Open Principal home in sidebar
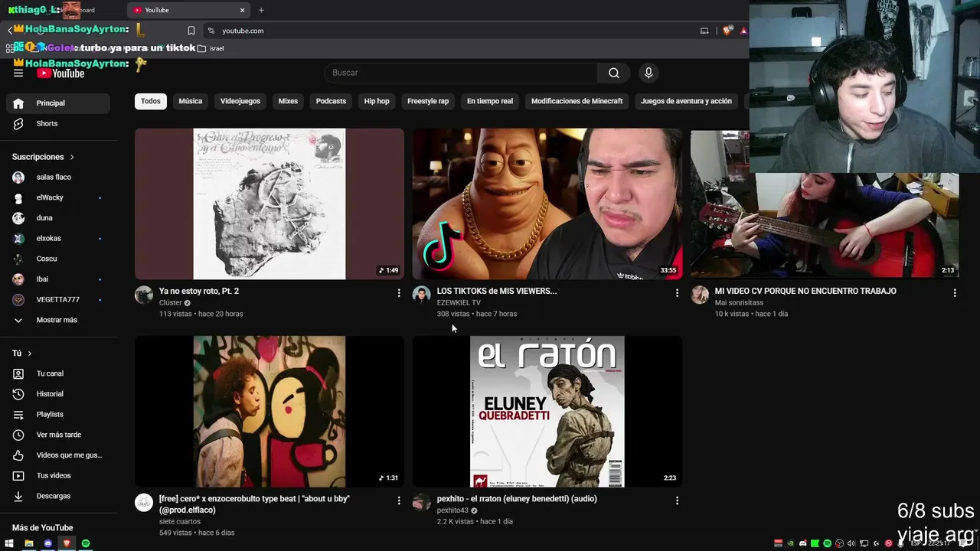Viewport: 980px width, 551px height. click(58, 103)
